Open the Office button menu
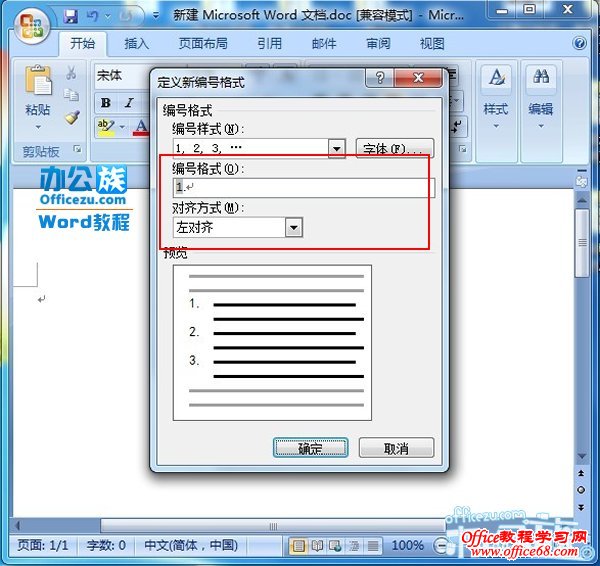600x566 pixels. [33, 26]
